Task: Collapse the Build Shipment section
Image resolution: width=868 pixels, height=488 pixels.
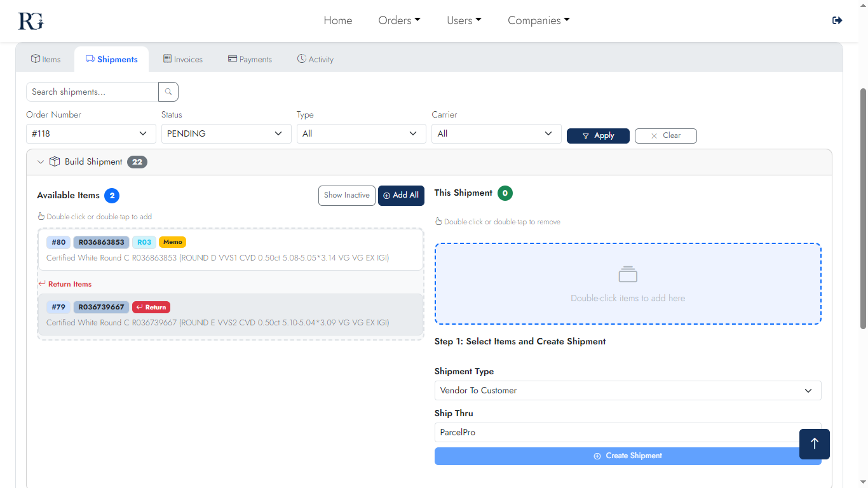Action: click(x=41, y=162)
